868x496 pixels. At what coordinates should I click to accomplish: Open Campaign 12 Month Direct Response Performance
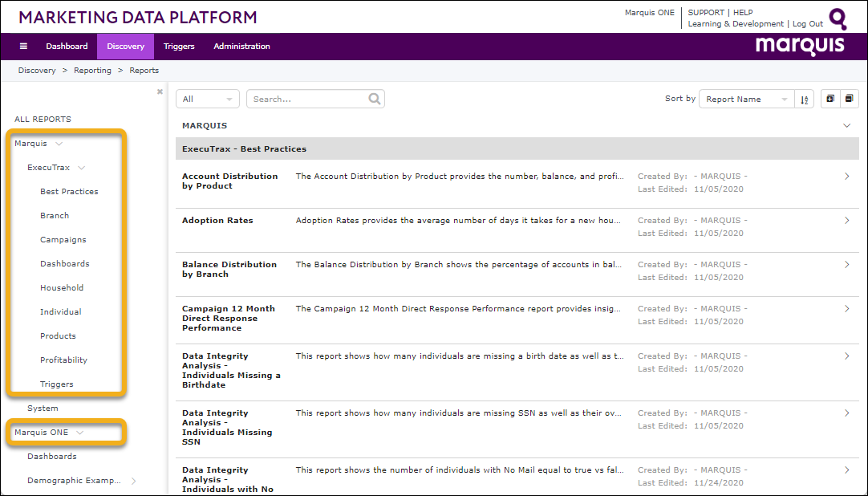click(x=229, y=319)
